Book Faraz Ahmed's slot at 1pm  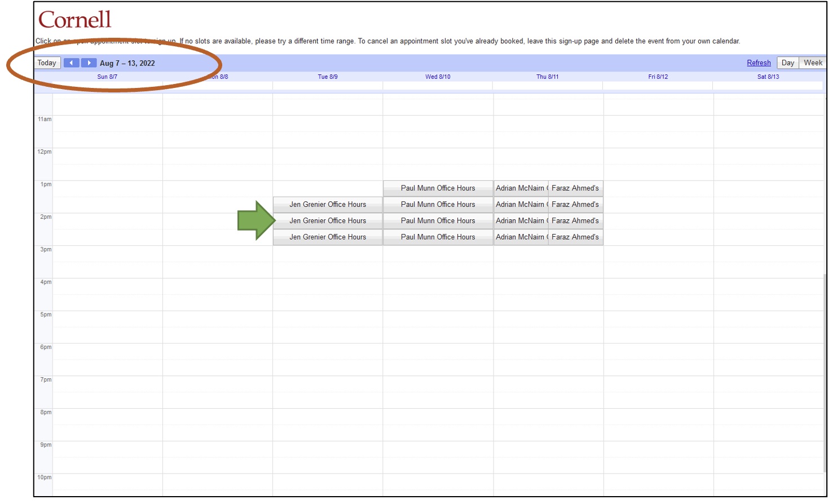click(x=575, y=188)
